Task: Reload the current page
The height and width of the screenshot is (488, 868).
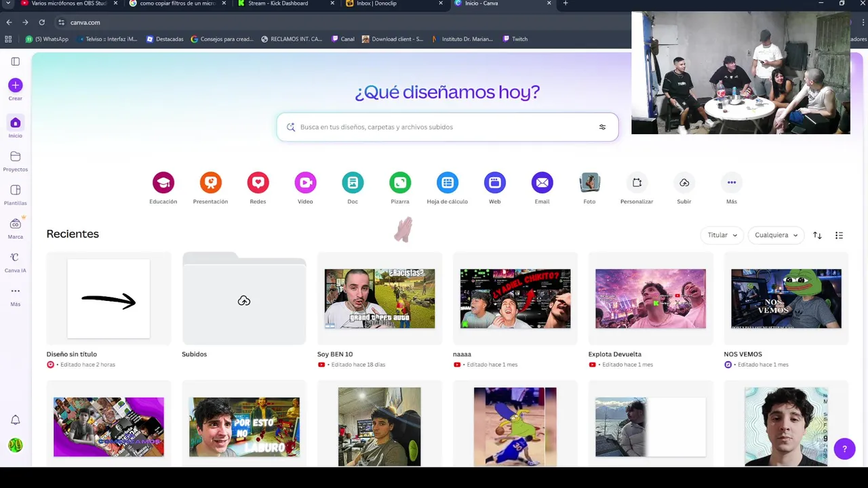Action: (x=41, y=22)
